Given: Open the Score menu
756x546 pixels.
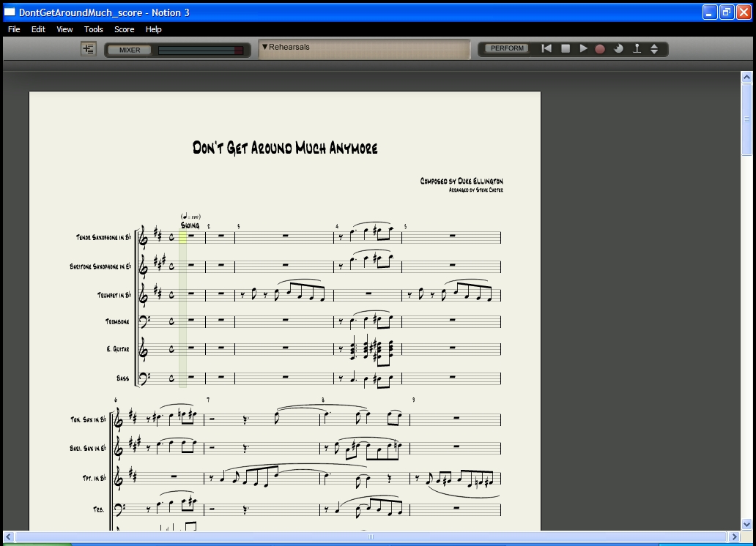Looking at the screenshot, I should click(124, 29).
